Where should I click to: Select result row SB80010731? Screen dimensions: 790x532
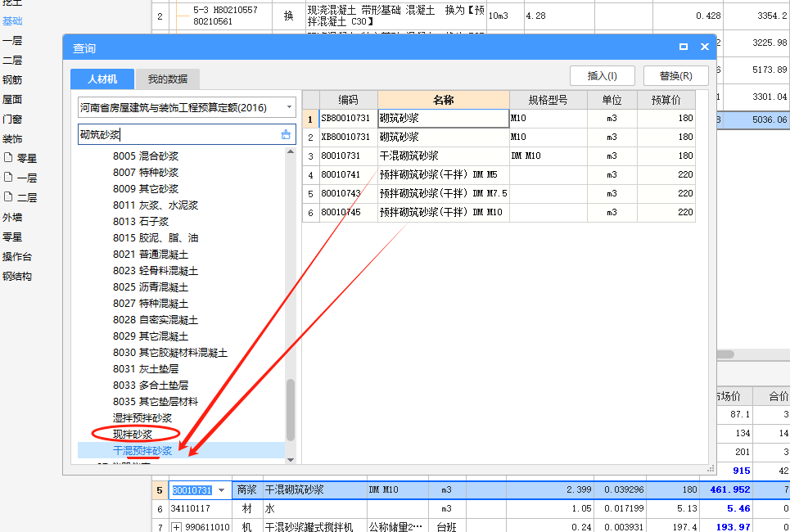coord(499,119)
